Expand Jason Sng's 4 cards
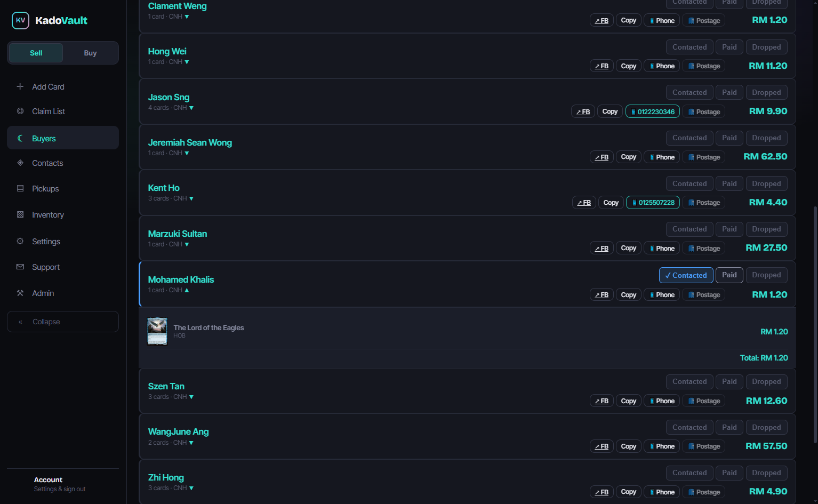The image size is (818, 504). point(191,108)
